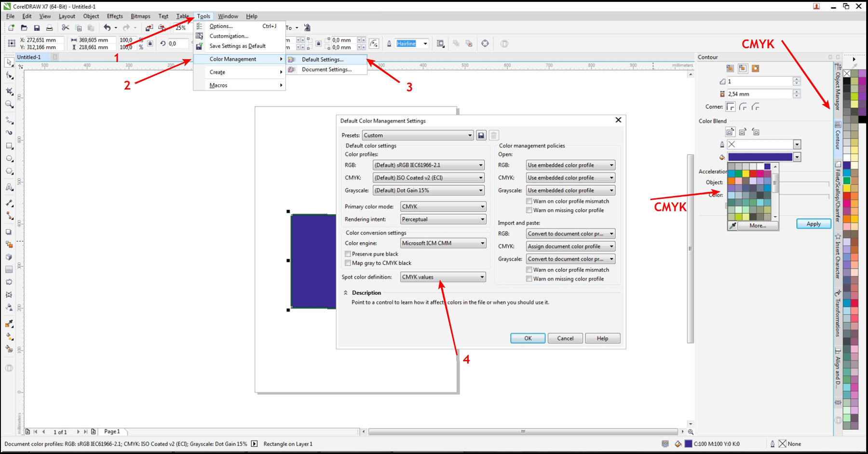The height and width of the screenshot is (454, 868).
Task: Click OK in Color Management dialog
Action: coord(528,338)
